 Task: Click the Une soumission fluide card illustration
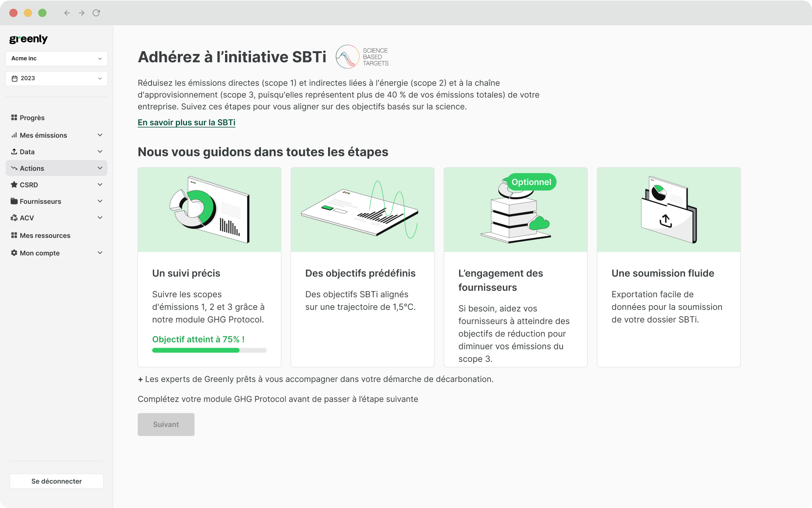669,210
